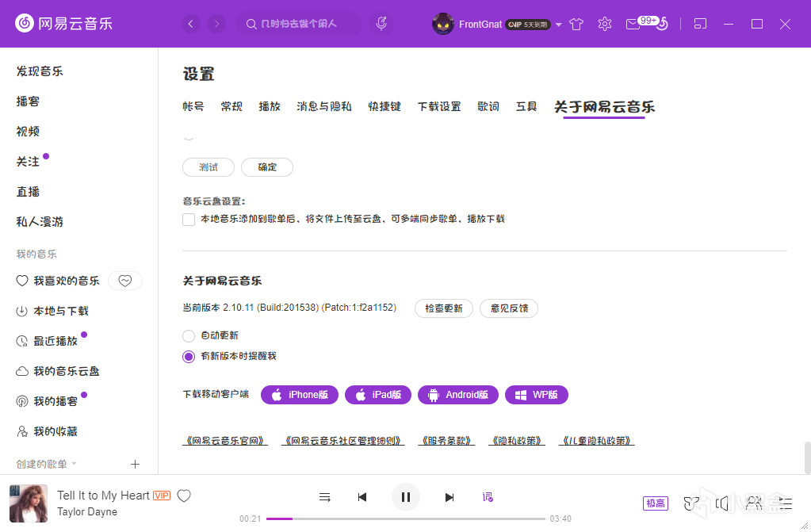This screenshot has height=532, width=811.
Task: Open 私人漫游 in the sidebar
Action: point(40,221)
